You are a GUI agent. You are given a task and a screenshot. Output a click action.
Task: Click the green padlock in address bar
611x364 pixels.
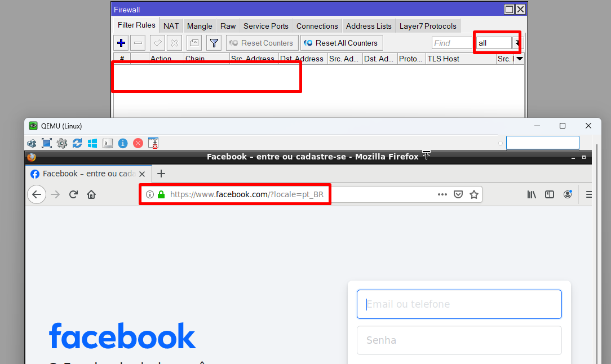click(x=161, y=194)
